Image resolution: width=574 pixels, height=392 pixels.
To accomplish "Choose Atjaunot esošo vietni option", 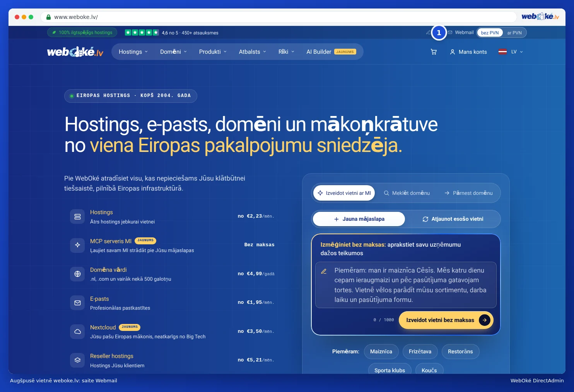I will click(453, 219).
